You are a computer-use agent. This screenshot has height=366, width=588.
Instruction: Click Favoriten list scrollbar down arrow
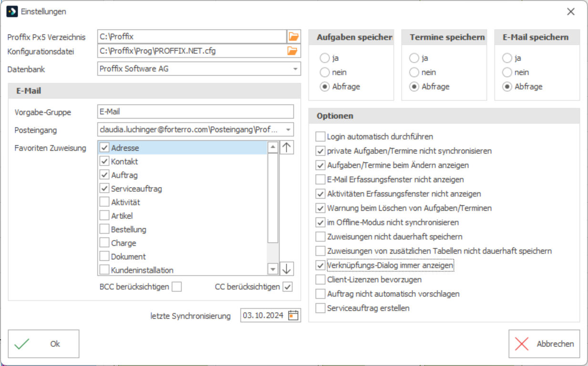(273, 269)
